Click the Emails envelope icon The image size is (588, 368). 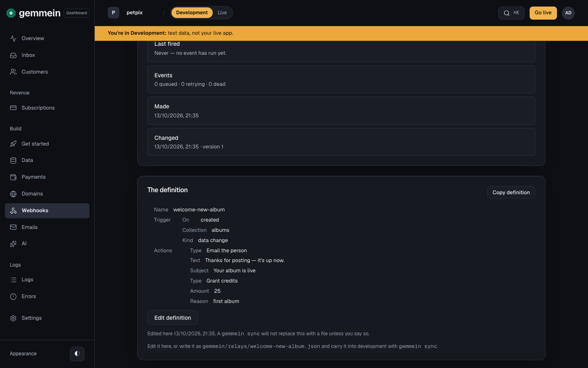pos(13,227)
